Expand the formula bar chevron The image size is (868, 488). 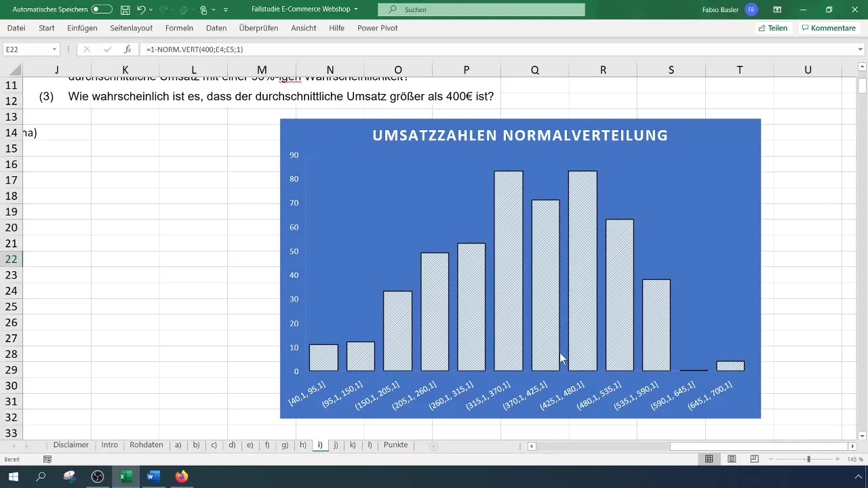861,49
